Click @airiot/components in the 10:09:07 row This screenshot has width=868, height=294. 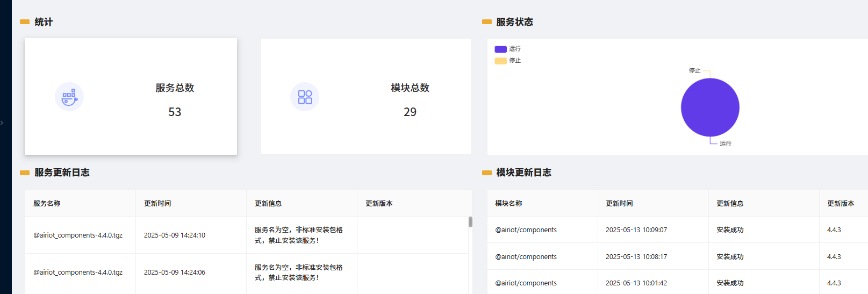point(526,230)
